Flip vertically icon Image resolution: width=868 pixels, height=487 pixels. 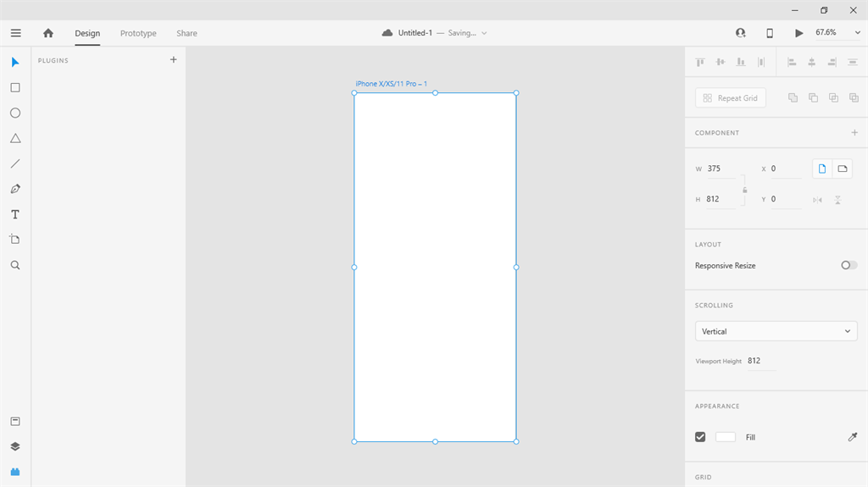coord(837,200)
